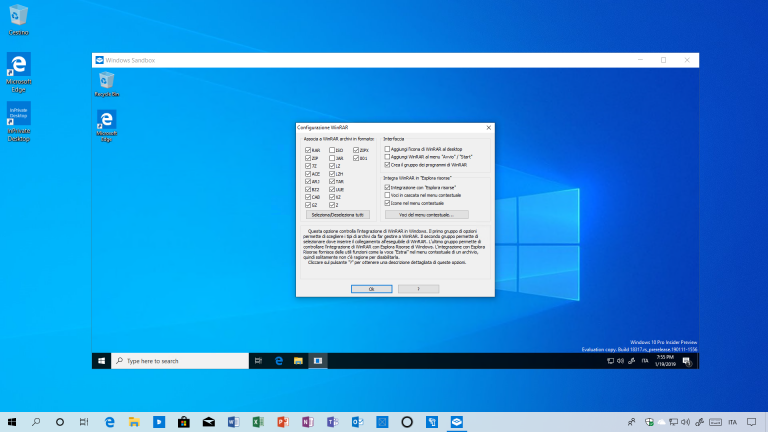Launch Word from host taskbar

tap(234, 422)
